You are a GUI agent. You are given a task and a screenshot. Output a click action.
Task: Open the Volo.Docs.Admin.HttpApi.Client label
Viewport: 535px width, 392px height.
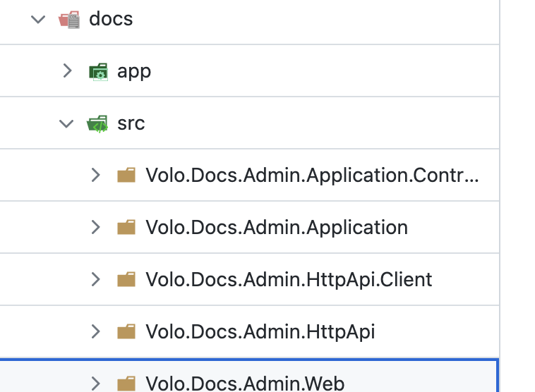click(289, 279)
